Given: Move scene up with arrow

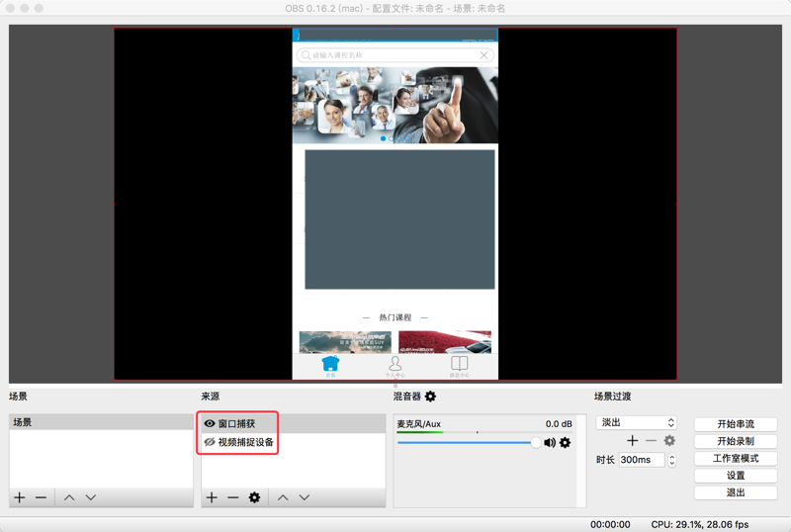Looking at the screenshot, I should click(x=69, y=497).
